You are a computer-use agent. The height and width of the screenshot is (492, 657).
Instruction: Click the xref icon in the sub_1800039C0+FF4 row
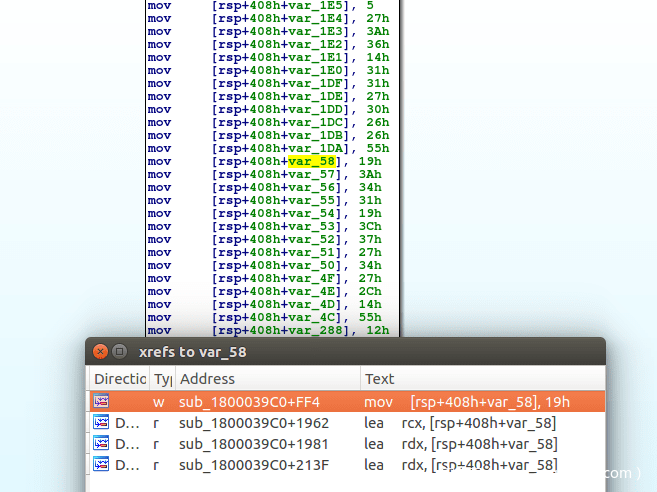click(x=101, y=401)
